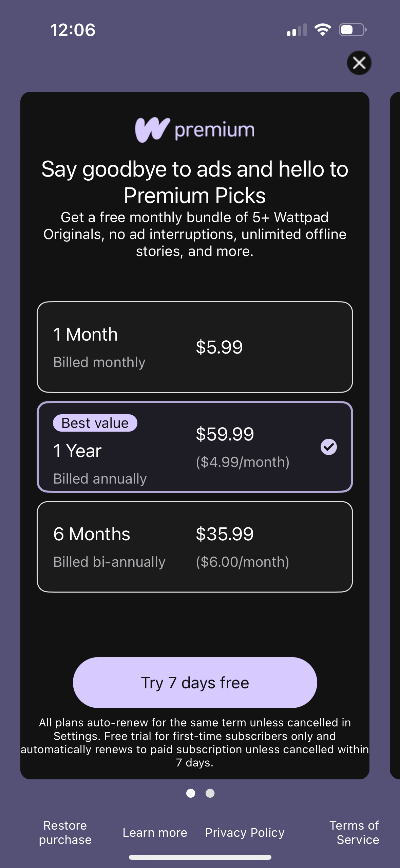Close the premium offer with X icon
The height and width of the screenshot is (868, 400).
(359, 63)
